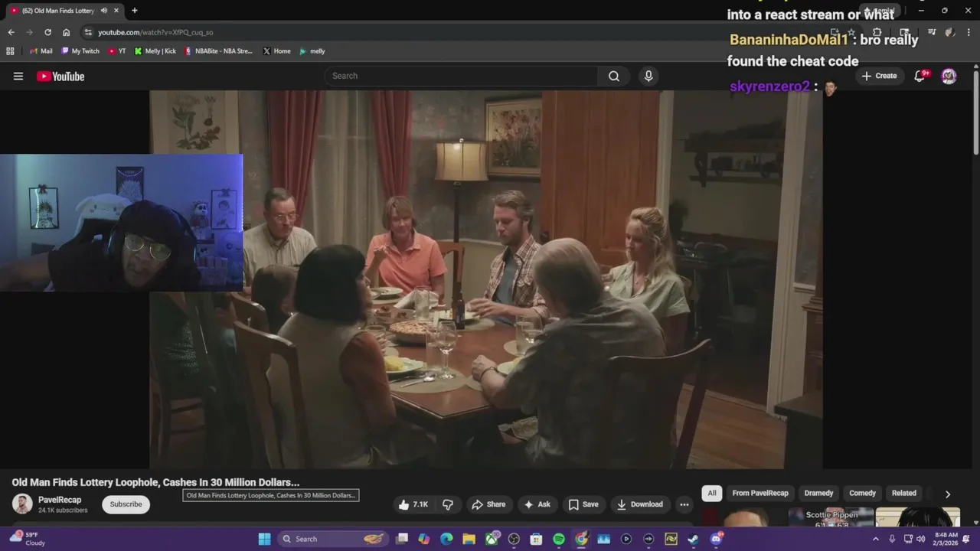Click the Create button

tap(879, 76)
